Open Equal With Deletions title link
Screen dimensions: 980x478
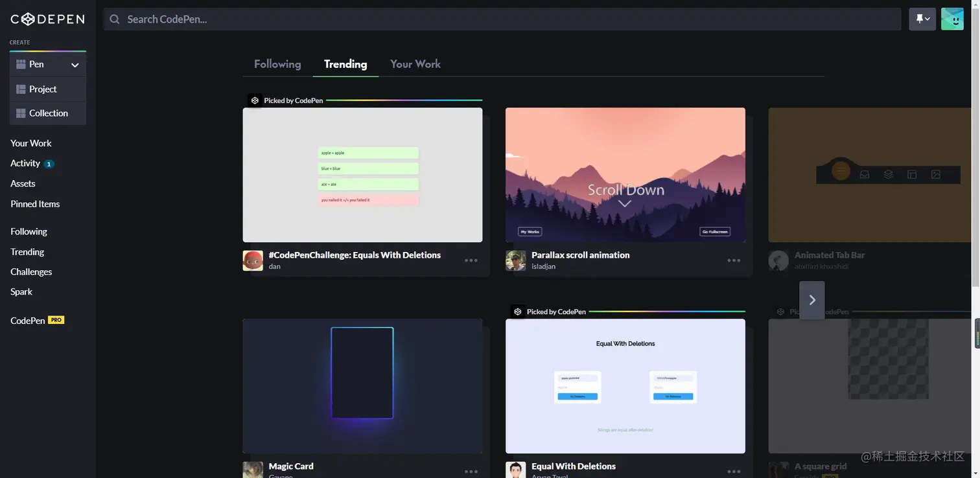[574, 466]
